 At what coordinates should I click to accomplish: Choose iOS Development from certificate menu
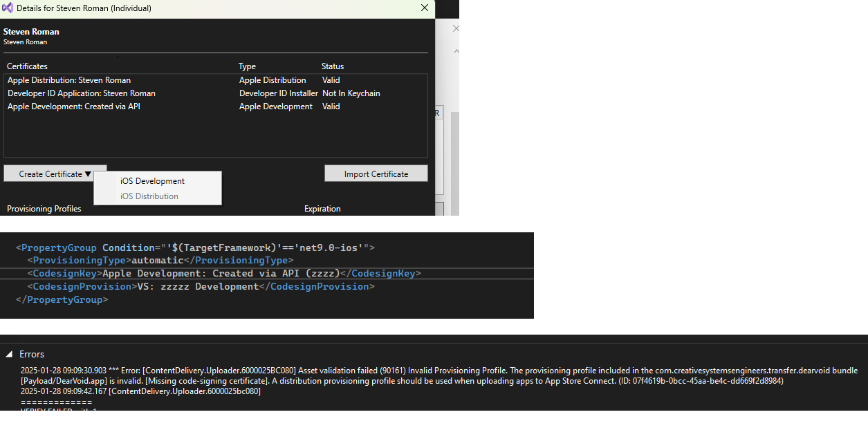coord(152,181)
